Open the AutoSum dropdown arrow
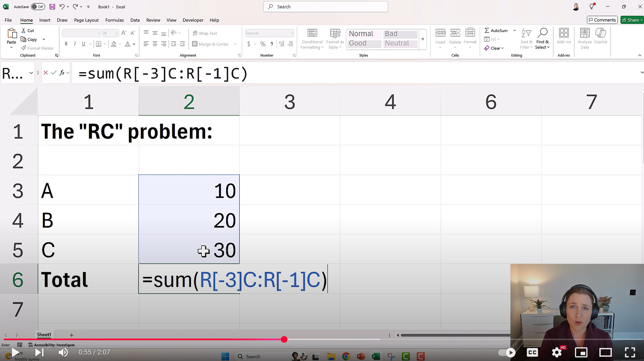 [515, 30]
